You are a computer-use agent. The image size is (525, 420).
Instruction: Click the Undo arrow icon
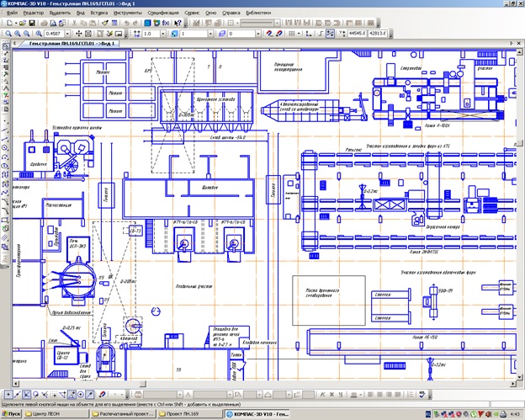pos(126,23)
